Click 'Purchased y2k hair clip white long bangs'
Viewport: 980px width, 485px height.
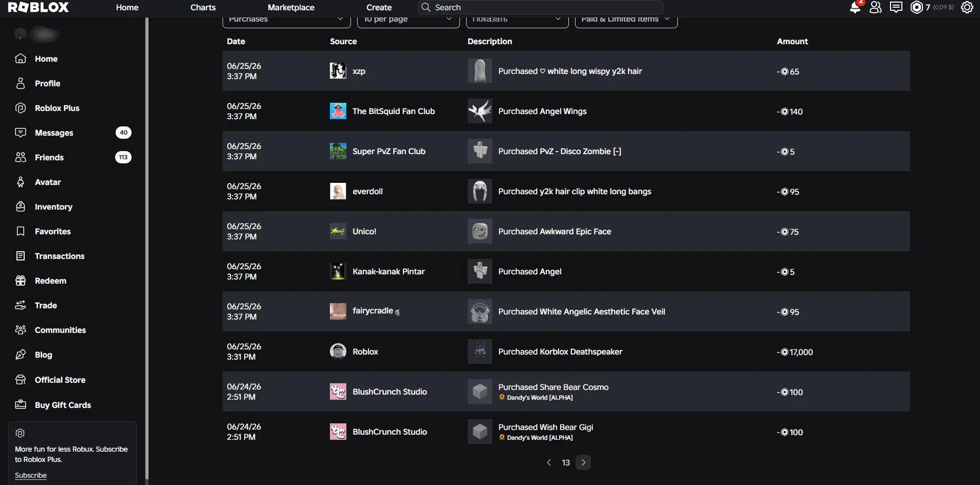pos(575,191)
